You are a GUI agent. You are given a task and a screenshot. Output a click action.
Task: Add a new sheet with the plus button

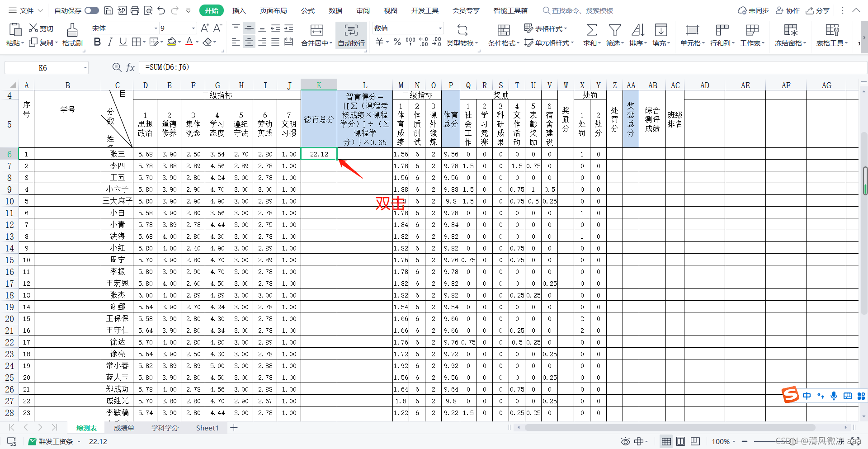[x=234, y=428]
